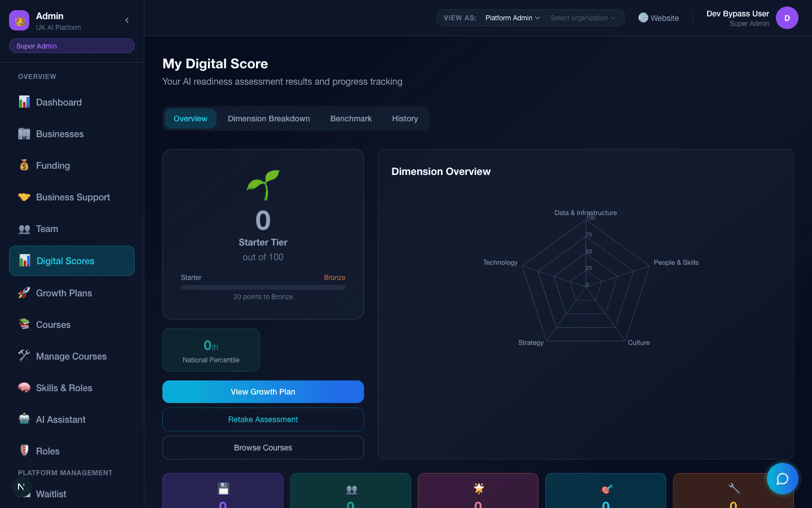The width and height of the screenshot is (812, 508).
Task: Click the Culture radar axis label
Action: coord(639,343)
